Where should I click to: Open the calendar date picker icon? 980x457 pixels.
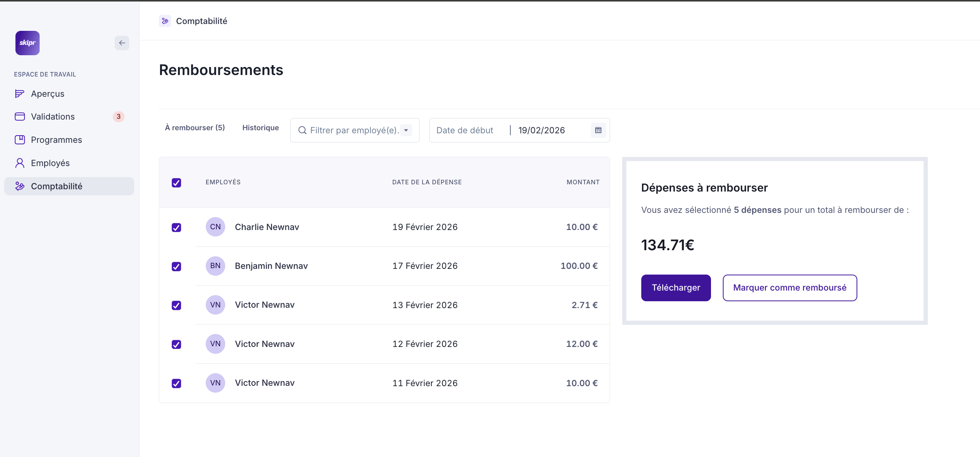click(x=598, y=130)
